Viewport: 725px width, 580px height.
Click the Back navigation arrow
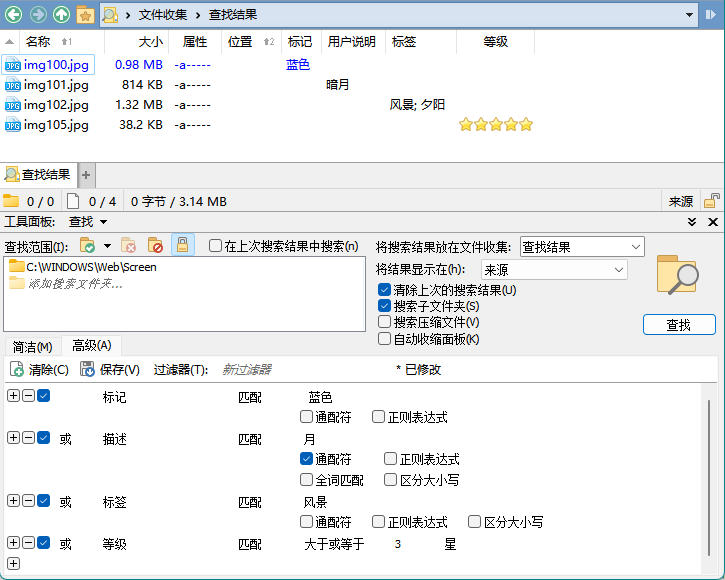tap(14, 15)
